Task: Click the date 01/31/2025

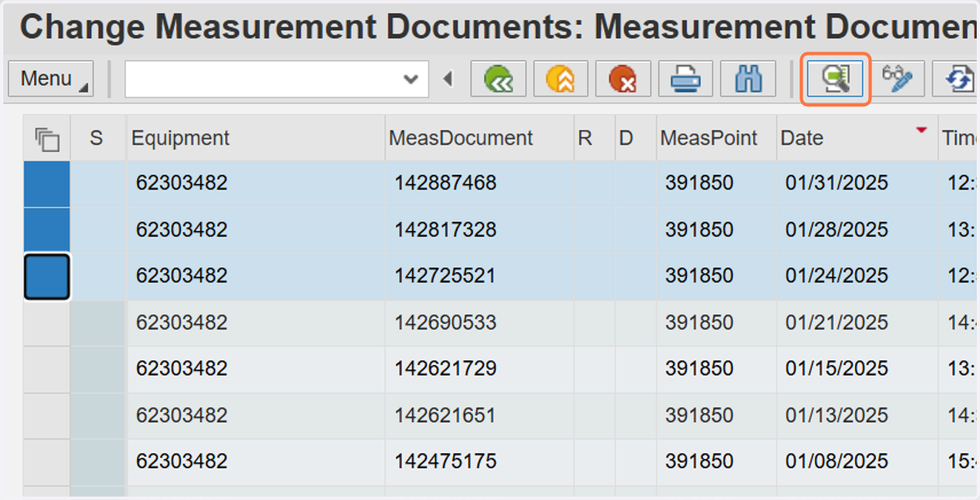Action: pyautogui.click(x=836, y=183)
